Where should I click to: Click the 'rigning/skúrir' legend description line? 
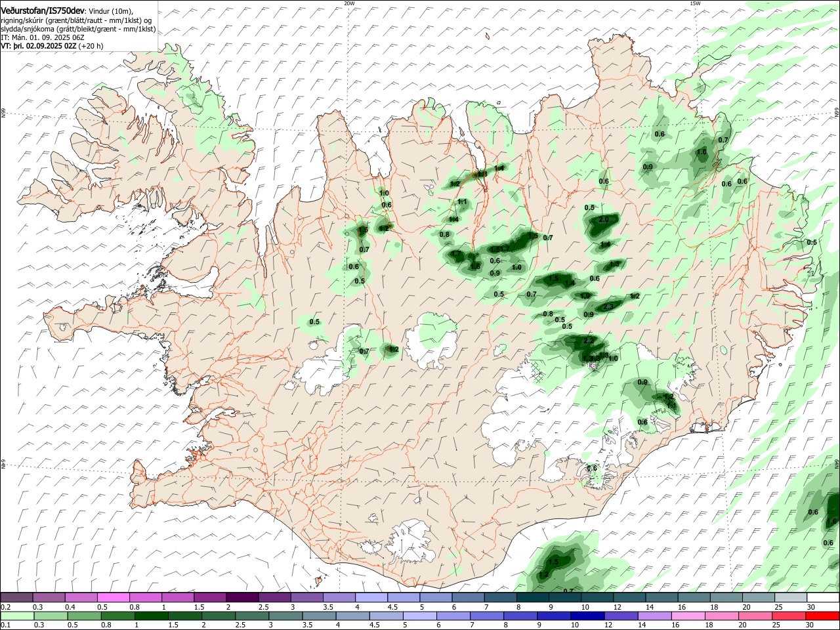point(76,20)
